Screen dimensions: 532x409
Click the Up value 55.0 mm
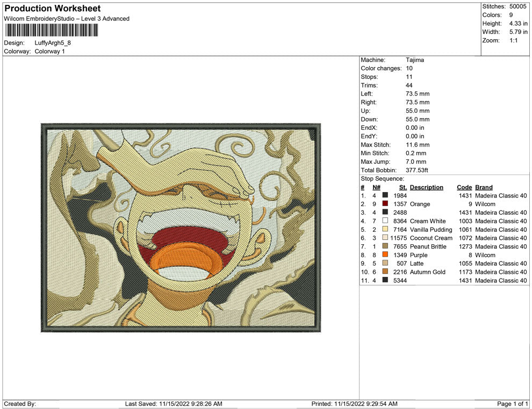coord(418,111)
